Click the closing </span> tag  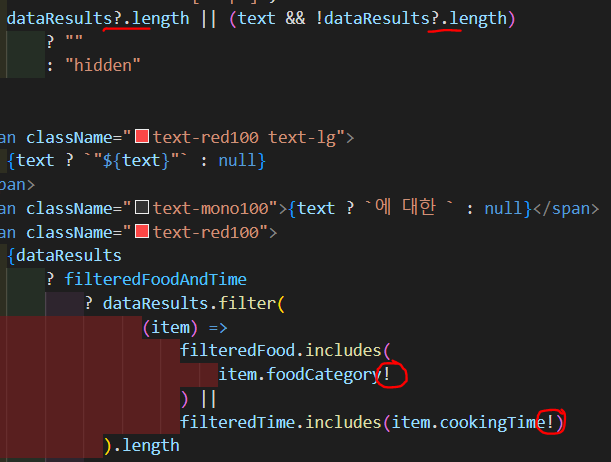(x=566, y=208)
